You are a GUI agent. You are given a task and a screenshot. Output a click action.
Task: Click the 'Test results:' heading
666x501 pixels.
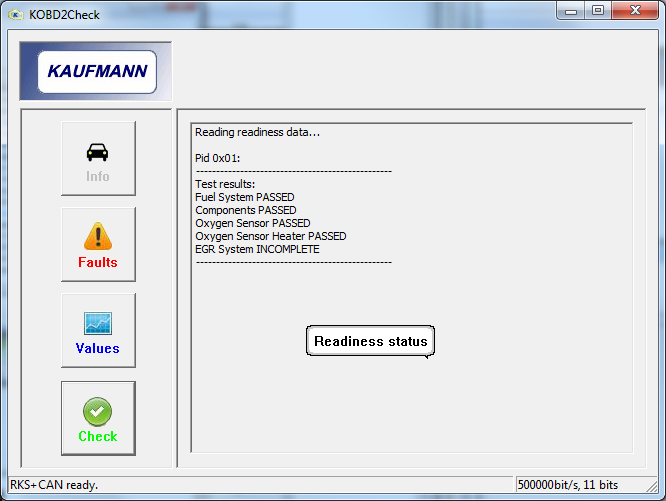point(225,184)
